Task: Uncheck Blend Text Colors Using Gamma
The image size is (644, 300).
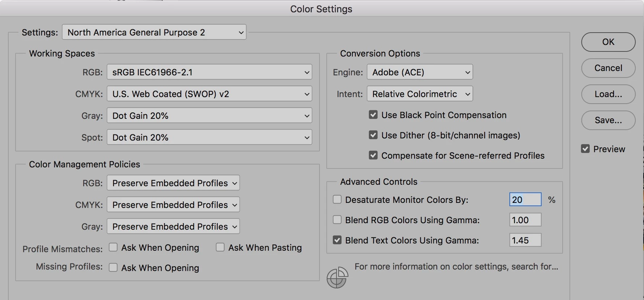Action: (x=337, y=240)
